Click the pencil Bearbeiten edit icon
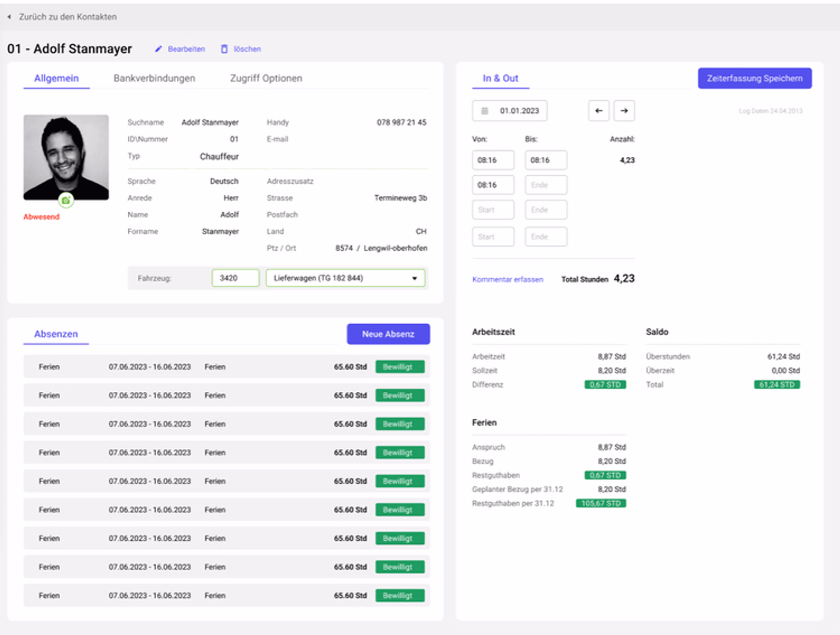 [158, 49]
